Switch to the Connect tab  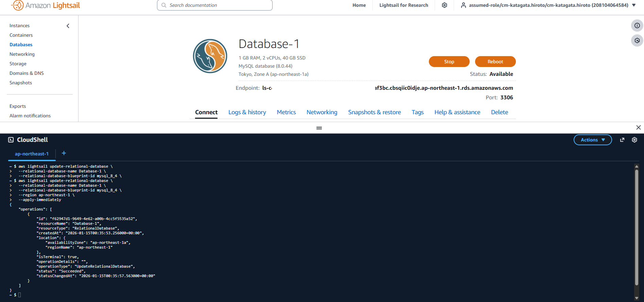coord(206,112)
